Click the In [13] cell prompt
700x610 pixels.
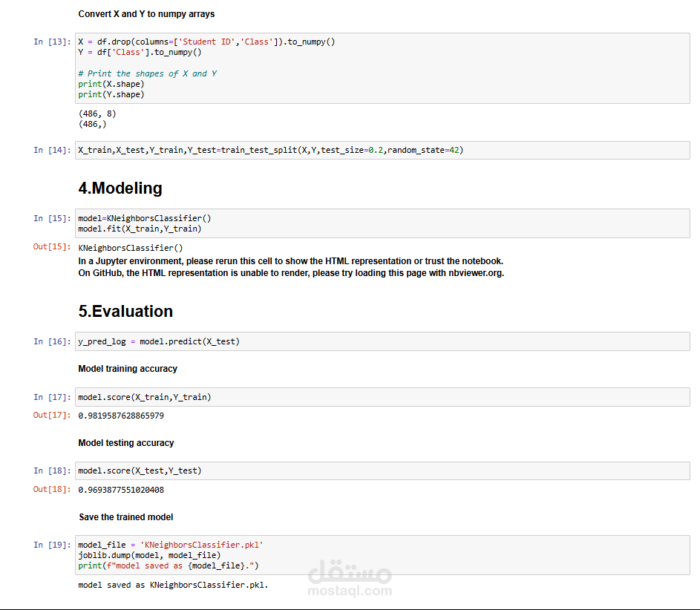coord(52,42)
